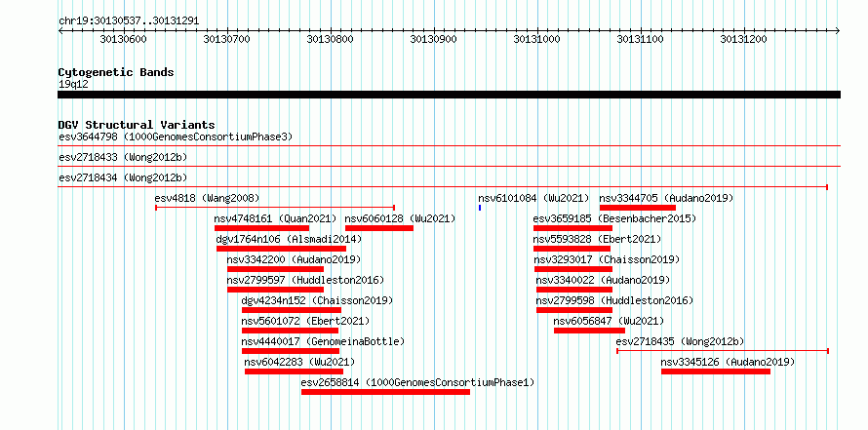868x430 pixels.
Task: Click the esv3659185 (Besenbacher2015) label
Action: (614, 218)
